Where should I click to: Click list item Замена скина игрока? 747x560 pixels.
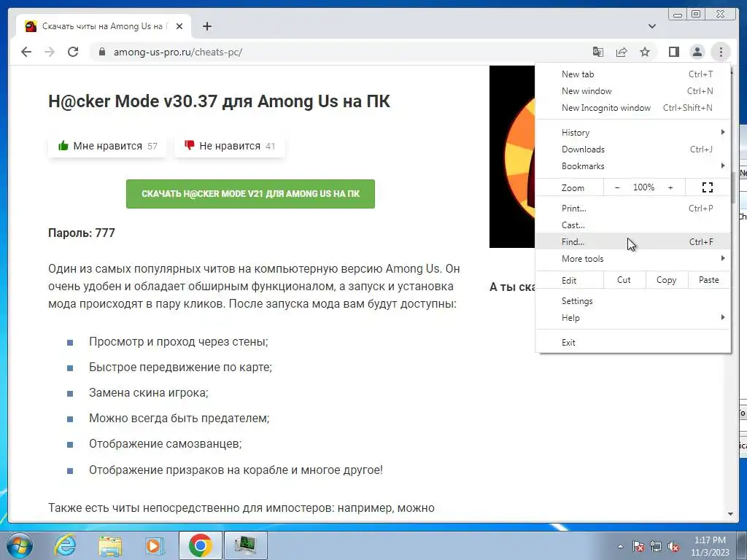coord(149,393)
